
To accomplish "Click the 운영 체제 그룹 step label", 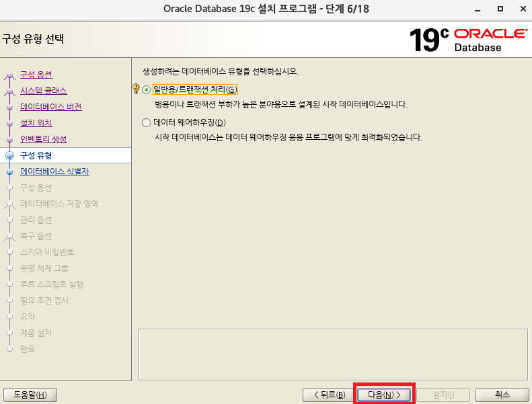I will point(44,268).
